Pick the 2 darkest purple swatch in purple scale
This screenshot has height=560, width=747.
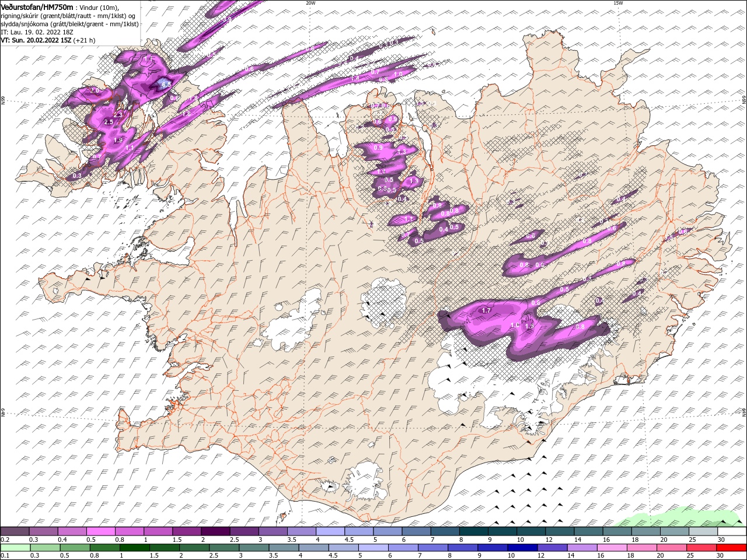[215, 531]
